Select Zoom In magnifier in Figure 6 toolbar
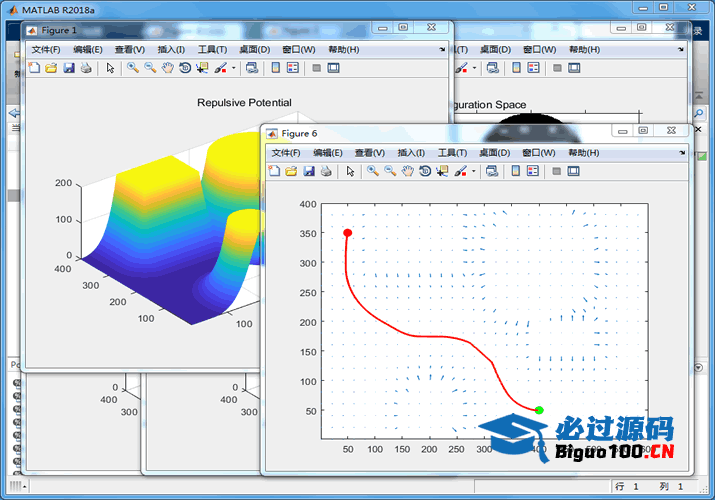This screenshot has width=715, height=500. click(x=372, y=171)
